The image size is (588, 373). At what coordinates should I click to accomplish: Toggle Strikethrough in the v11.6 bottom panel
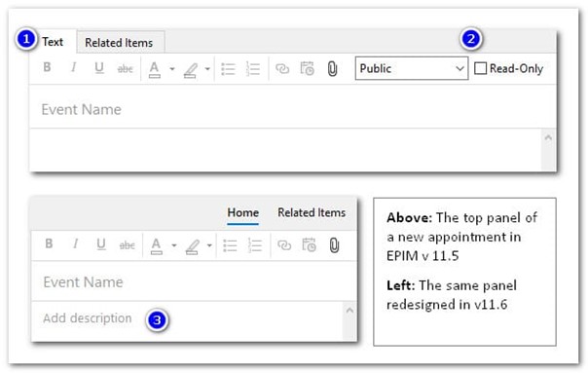[x=127, y=245]
